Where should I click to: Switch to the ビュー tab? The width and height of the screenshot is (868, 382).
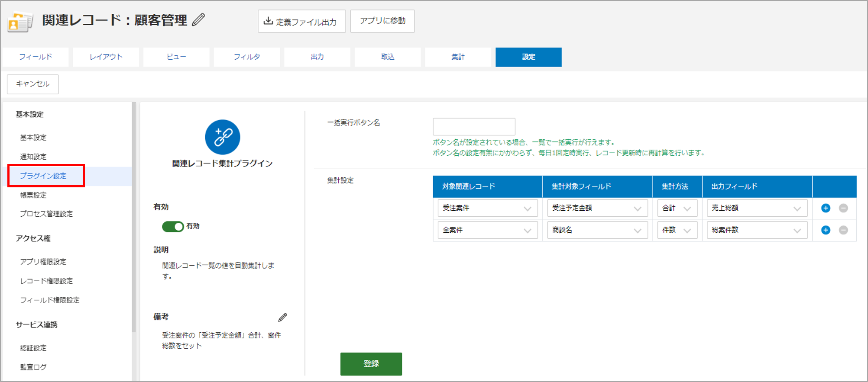(176, 57)
